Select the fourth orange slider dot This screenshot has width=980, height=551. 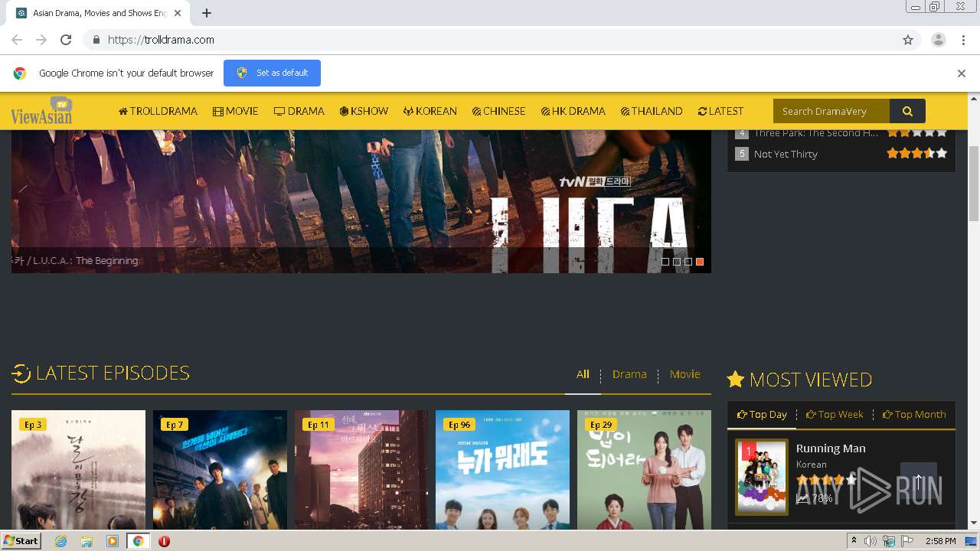(x=700, y=262)
